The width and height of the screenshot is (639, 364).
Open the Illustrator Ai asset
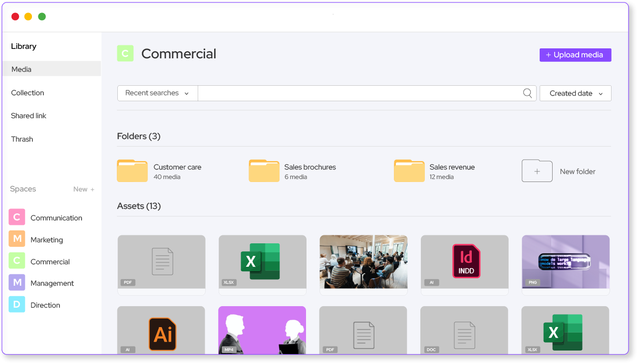click(161, 331)
